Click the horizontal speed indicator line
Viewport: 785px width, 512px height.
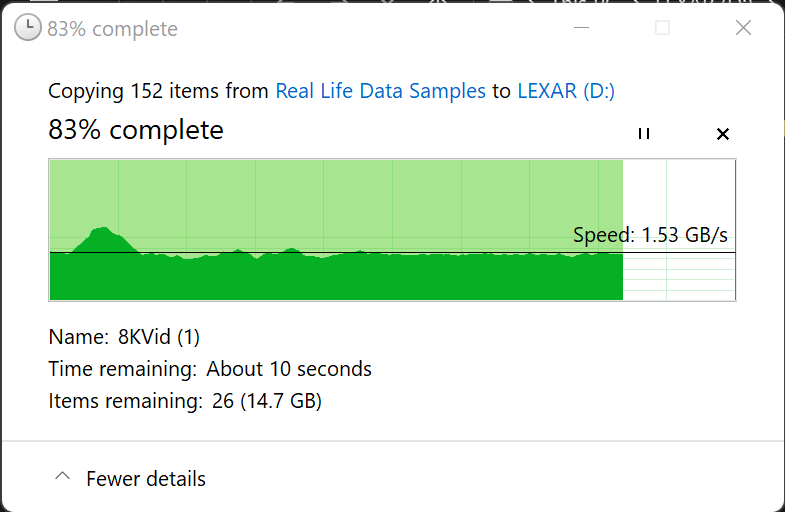pos(400,252)
